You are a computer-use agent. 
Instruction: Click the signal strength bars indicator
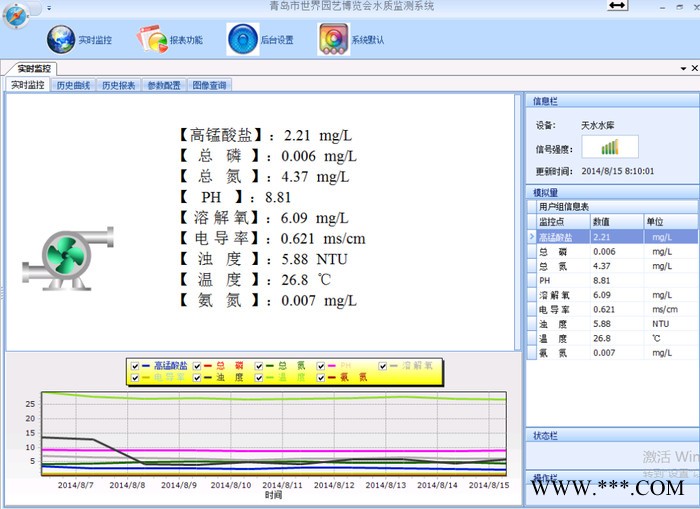[x=610, y=147]
